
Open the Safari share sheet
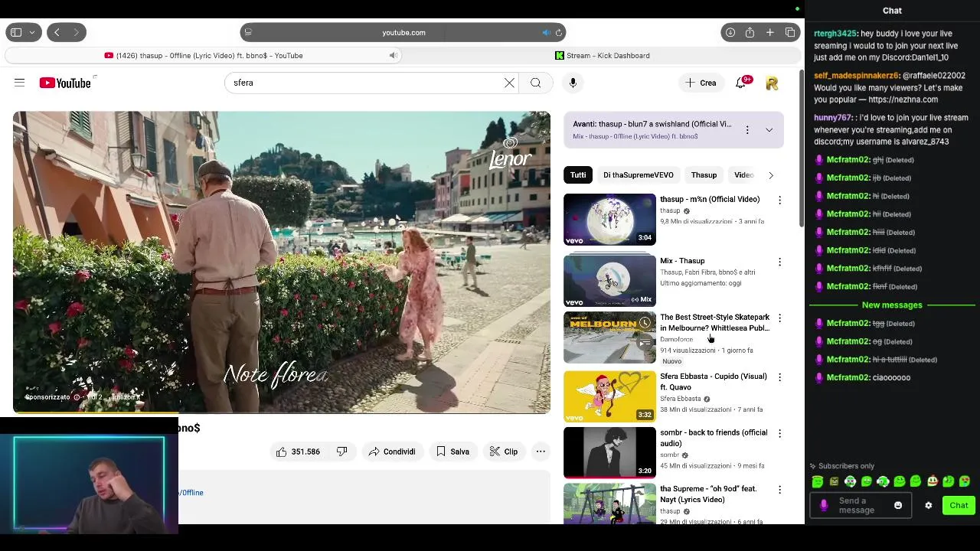pos(750,32)
